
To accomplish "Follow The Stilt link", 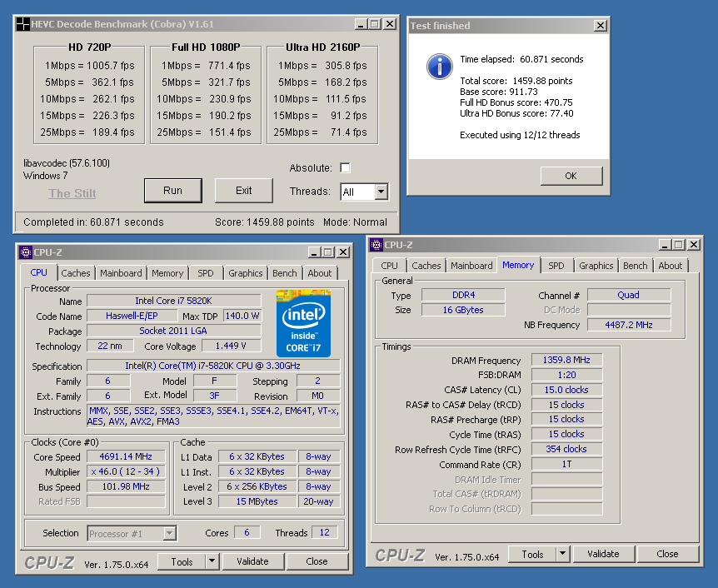I will 72,193.
